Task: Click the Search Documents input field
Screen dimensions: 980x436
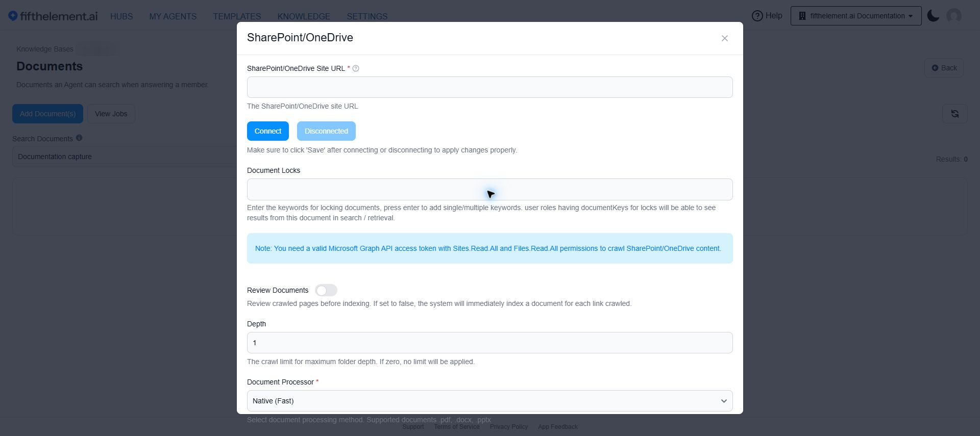Action: tap(125, 157)
